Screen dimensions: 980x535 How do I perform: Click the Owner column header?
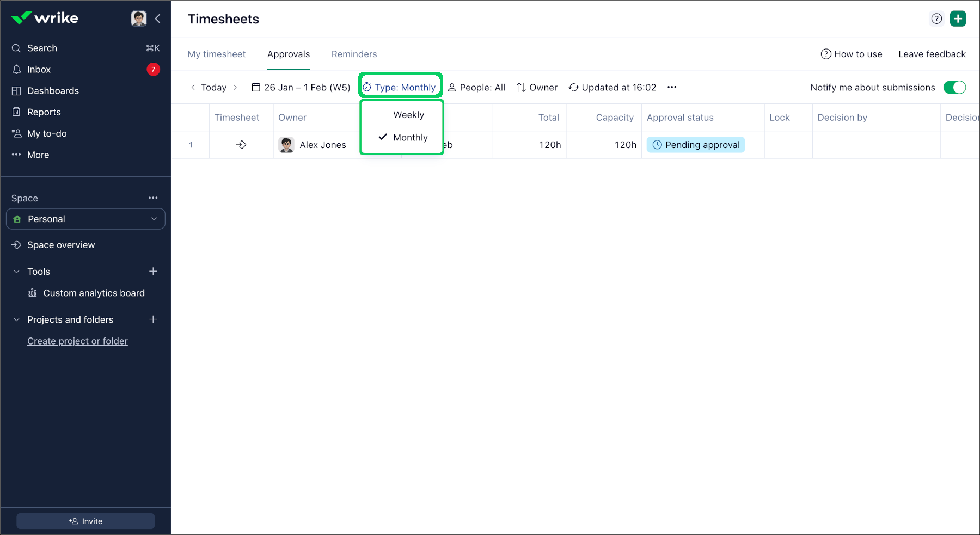point(292,118)
